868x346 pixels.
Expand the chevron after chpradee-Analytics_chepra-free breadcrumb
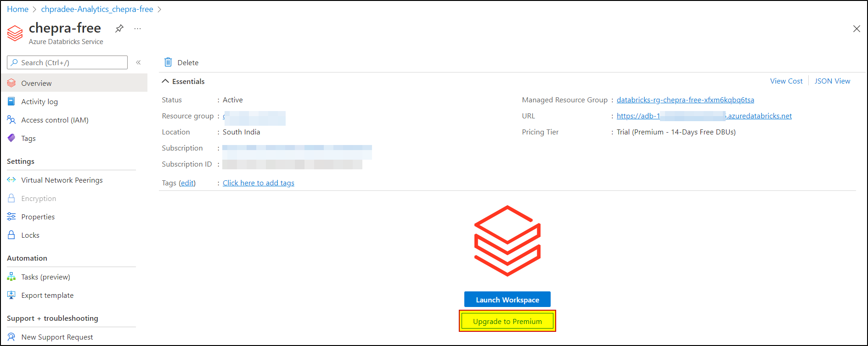click(x=159, y=10)
